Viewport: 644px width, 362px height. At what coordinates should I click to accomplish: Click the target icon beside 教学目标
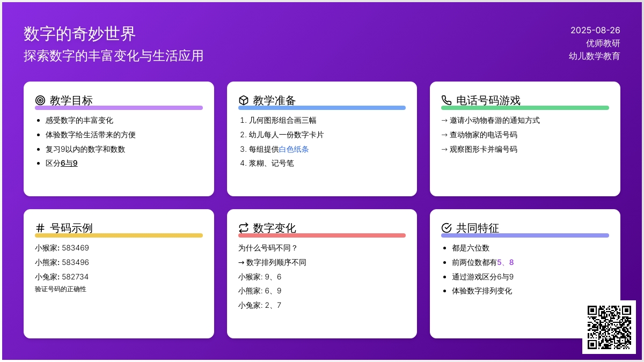(40, 100)
